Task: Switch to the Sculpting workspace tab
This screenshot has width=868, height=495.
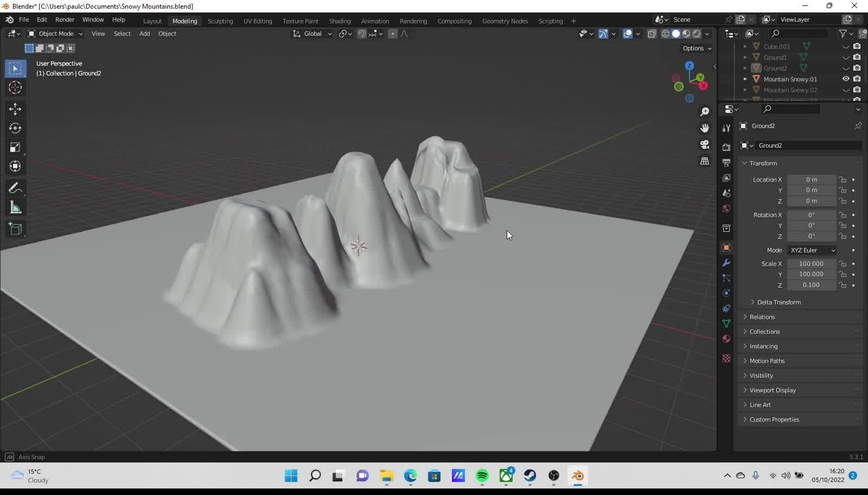Action: [x=220, y=21]
